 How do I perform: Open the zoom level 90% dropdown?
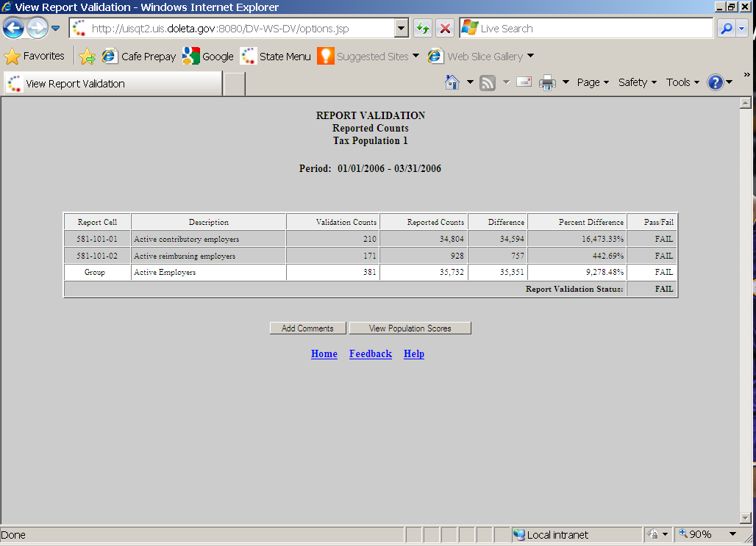[732, 534]
